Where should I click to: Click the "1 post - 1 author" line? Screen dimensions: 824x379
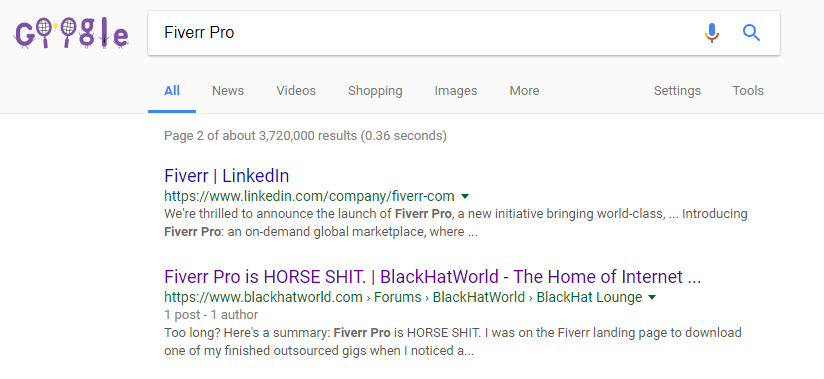point(211,315)
